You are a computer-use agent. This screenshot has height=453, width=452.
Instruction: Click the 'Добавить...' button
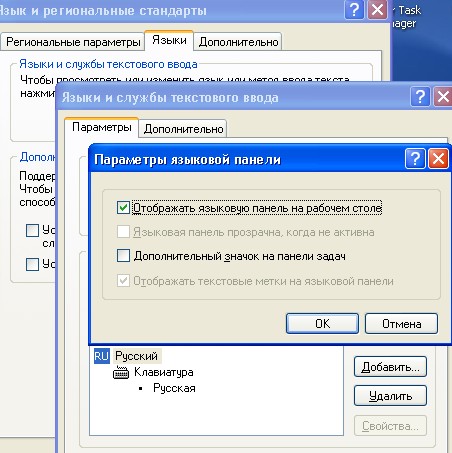pyautogui.click(x=390, y=367)
